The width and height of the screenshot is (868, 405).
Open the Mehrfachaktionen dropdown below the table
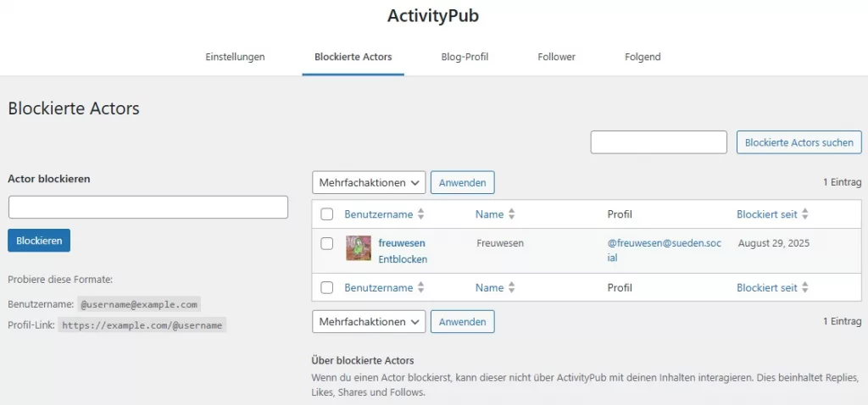369,321
